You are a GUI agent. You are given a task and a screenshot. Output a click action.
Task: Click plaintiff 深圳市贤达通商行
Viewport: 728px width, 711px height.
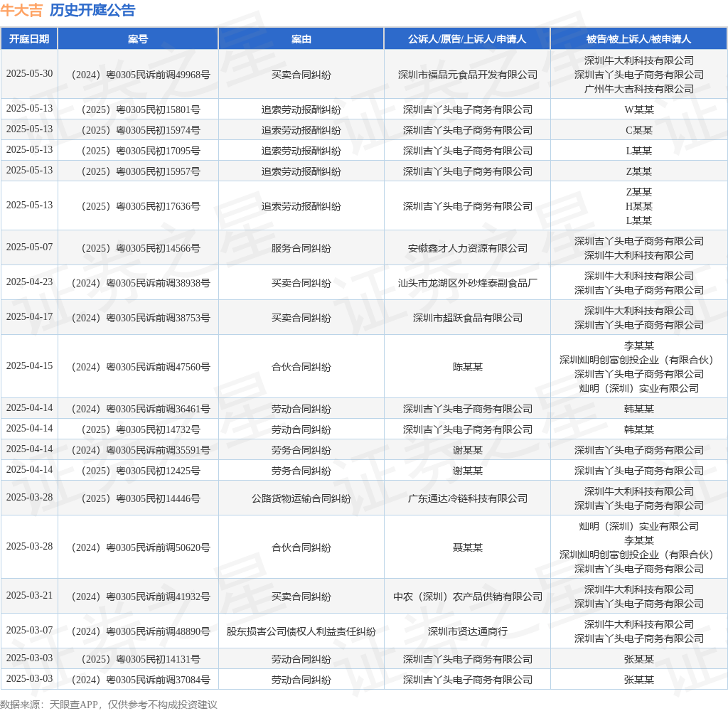468,631
